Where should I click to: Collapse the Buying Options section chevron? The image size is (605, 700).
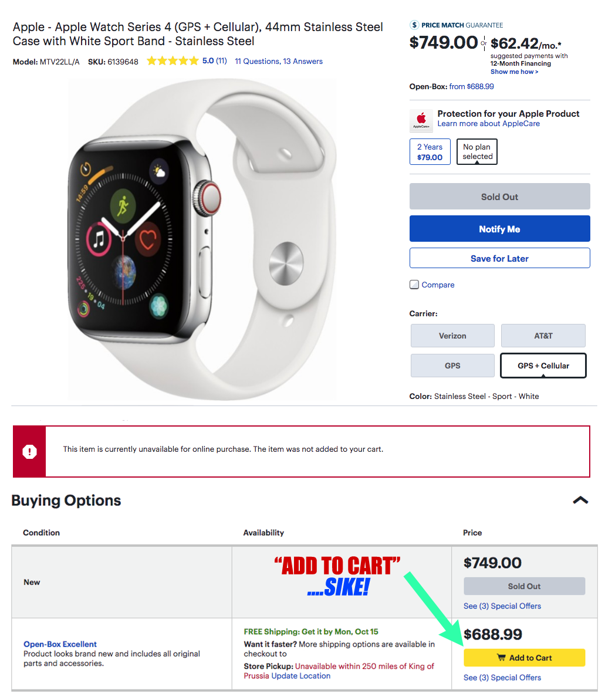580,500
